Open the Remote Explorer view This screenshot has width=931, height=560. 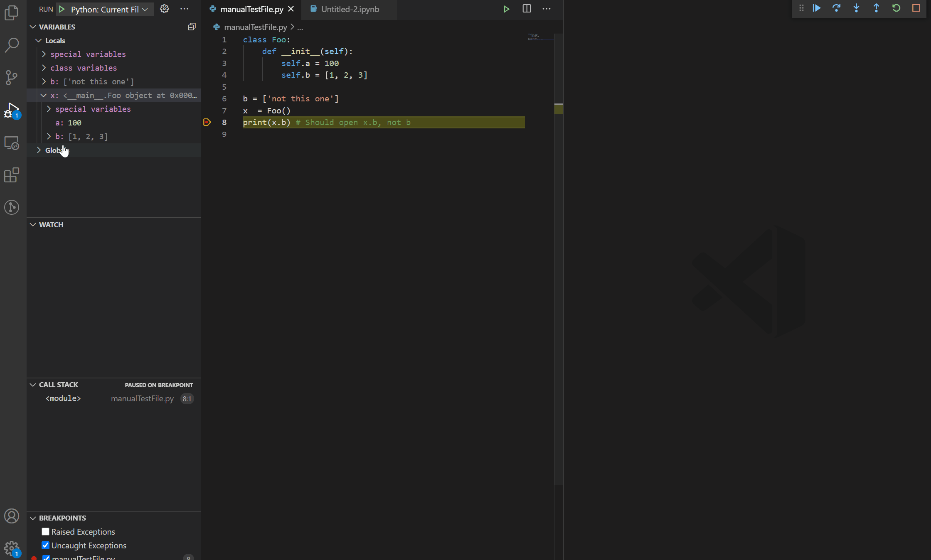click(x=12, y=142)
